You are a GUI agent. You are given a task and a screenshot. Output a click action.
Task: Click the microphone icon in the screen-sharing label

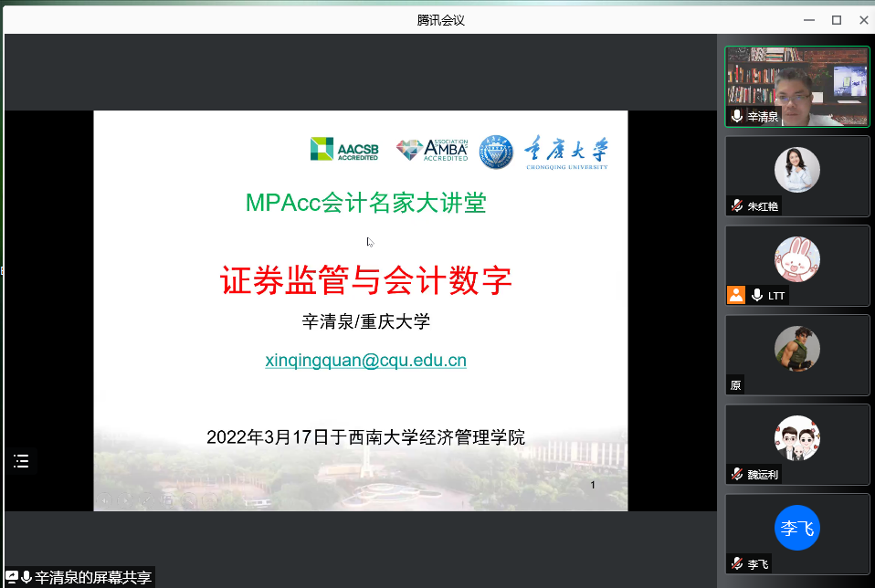[x=26, y=577]
